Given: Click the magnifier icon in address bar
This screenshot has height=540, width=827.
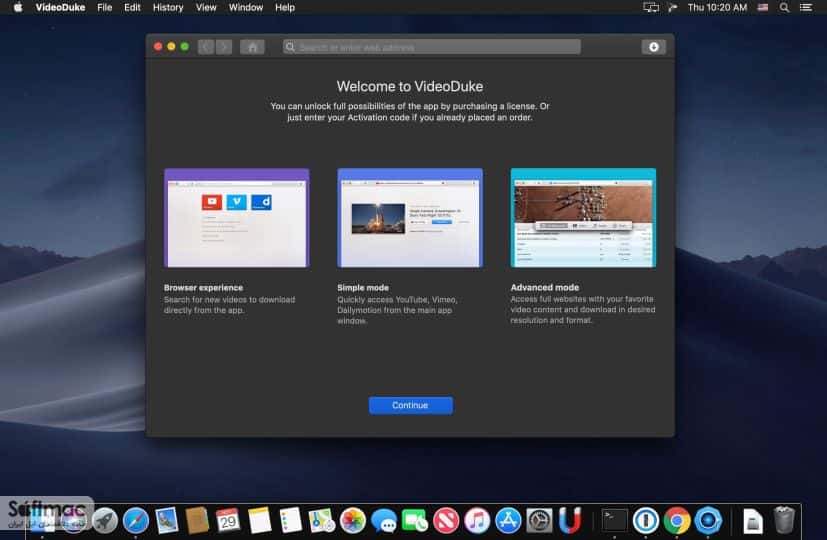Looking at the screenshot, I should [290, 47].
